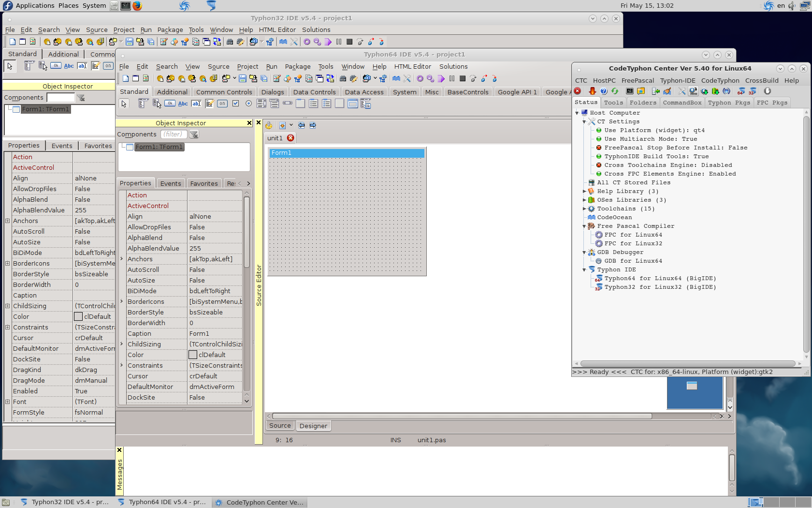Select TMemo component in Typhon64 palette
Viewport: 812px width, 508px height.
point(209,103)
